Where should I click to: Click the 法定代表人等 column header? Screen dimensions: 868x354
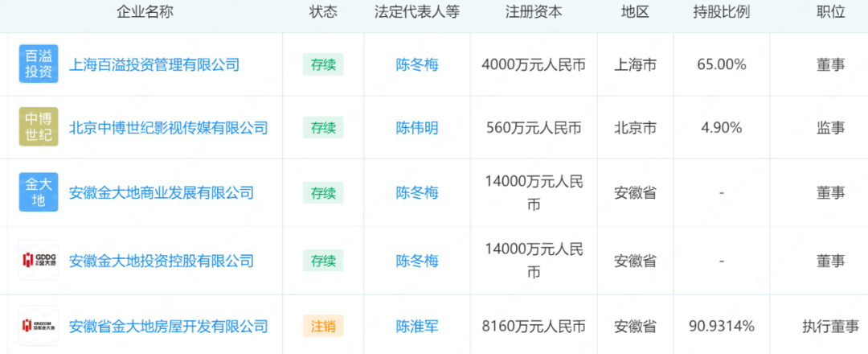click(x=417, y=13)
